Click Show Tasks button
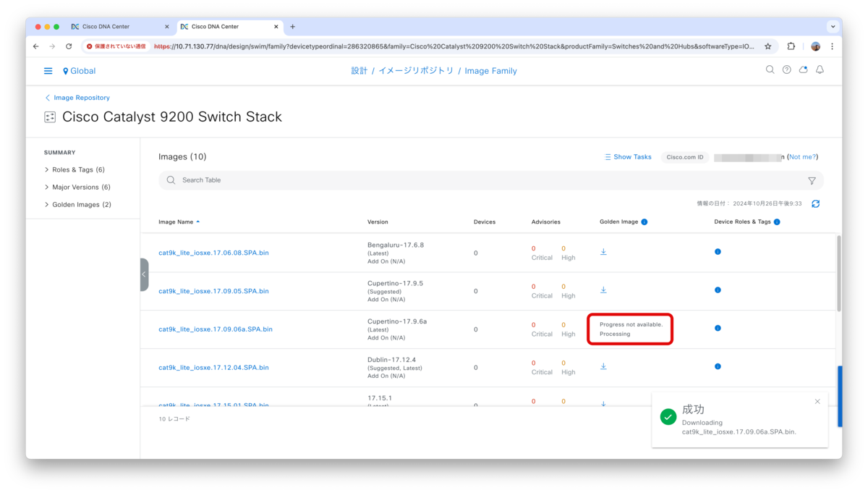 [x=628, y=157]
